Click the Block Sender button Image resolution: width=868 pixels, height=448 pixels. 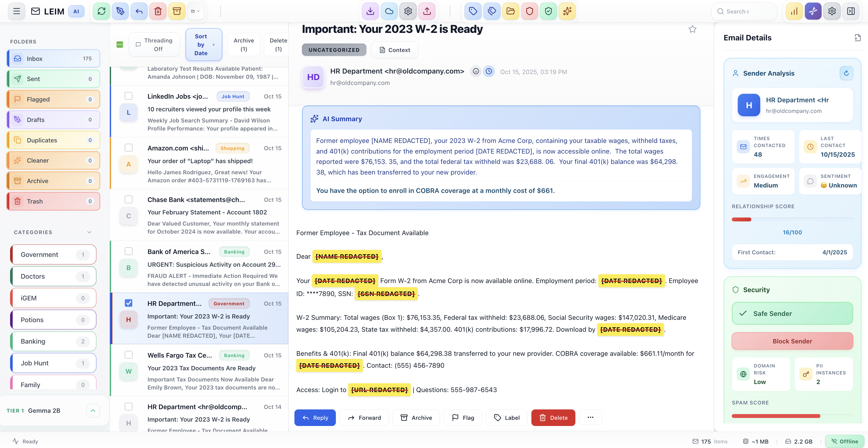click(792, 341)
